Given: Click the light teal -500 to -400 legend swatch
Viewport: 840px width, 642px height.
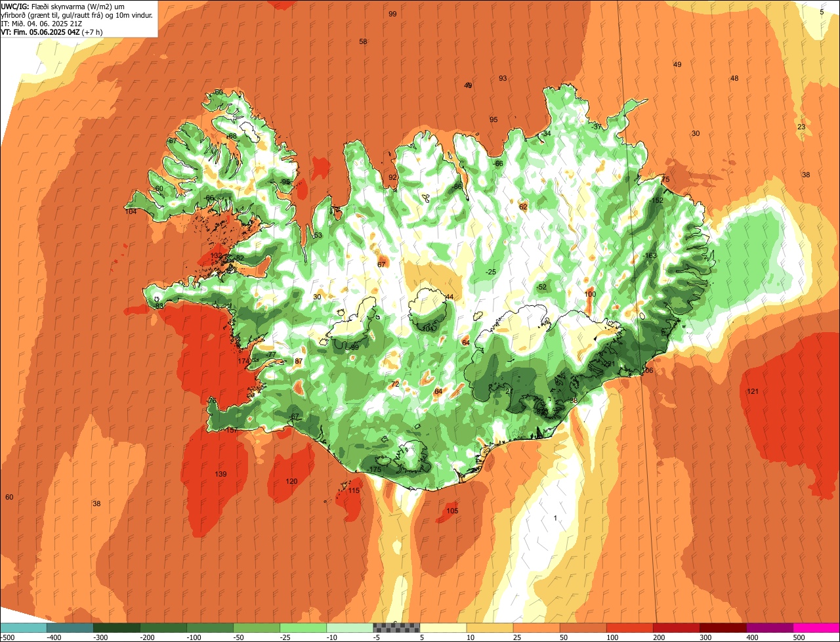Looking at the screenshot, I should coord(23,628).
